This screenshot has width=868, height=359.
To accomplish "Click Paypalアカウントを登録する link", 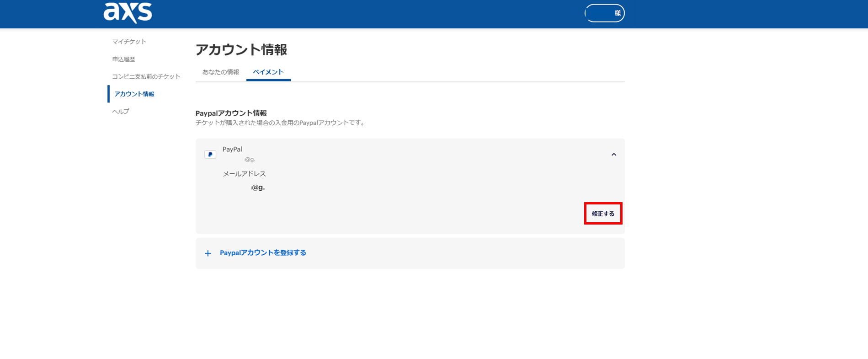I will point(263,253).
